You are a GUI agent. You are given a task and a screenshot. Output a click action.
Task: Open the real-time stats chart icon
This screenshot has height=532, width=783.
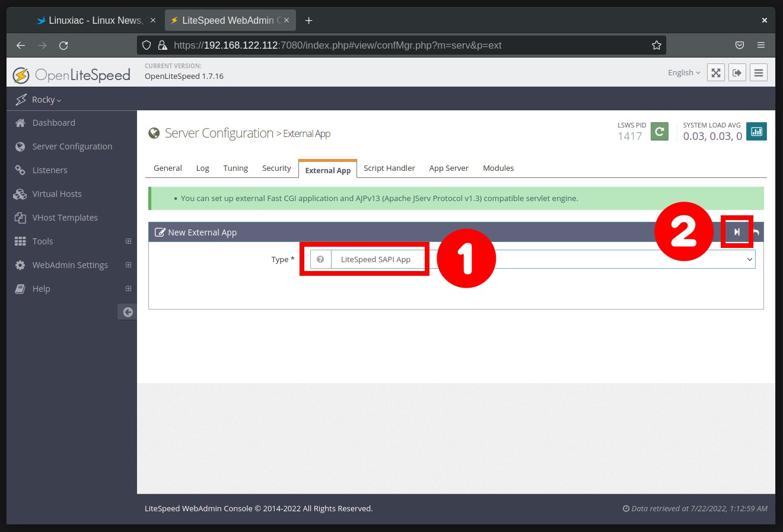click(x=756, y=132)
